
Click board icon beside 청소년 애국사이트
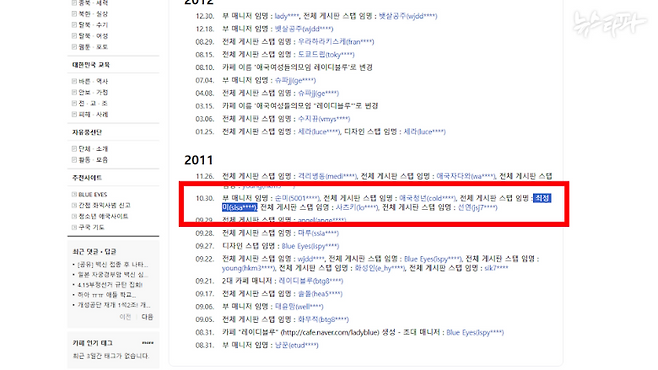tap(74, 216)
